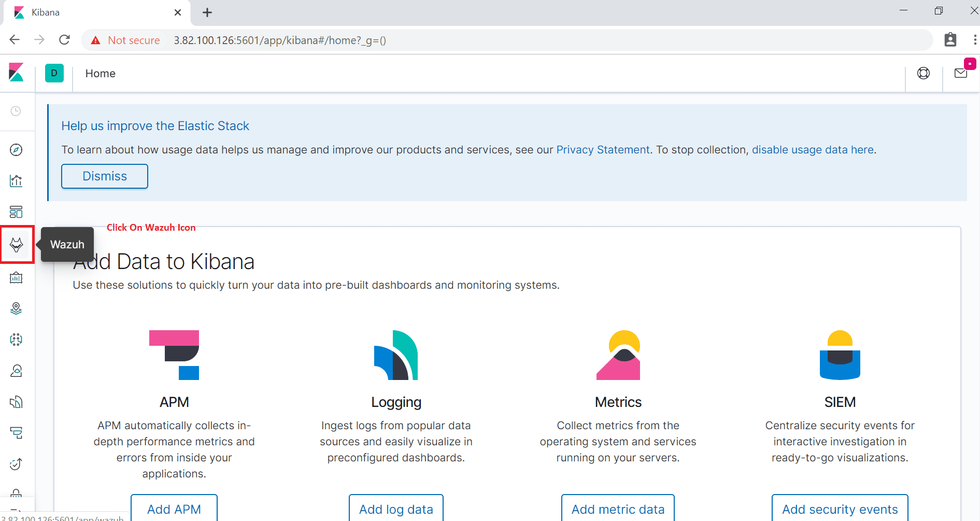Click Home breadcrumb
This screenshot has width=980, height=521.
[x=101, y=74]
